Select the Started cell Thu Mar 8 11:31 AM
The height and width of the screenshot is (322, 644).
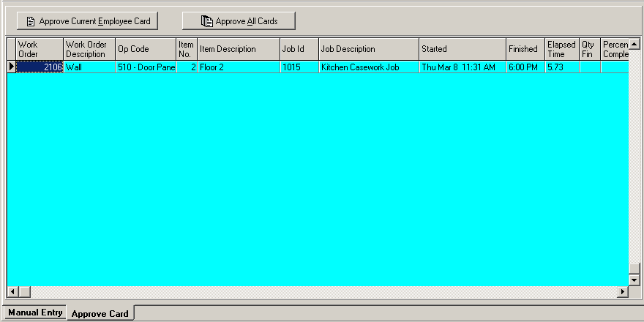point(462,67)
